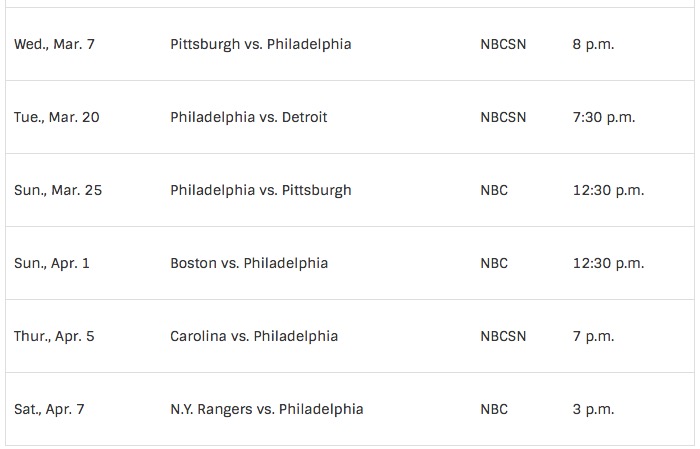Click the Philadelphia vs. Detroit matchup
This screenshot has height=449, width=700.
tap(248, 117)
